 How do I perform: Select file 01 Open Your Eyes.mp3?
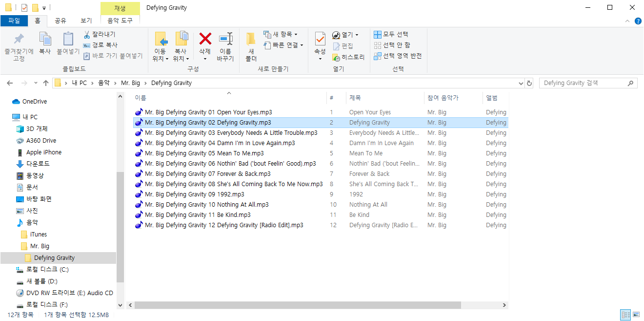(x=205, y=112)
